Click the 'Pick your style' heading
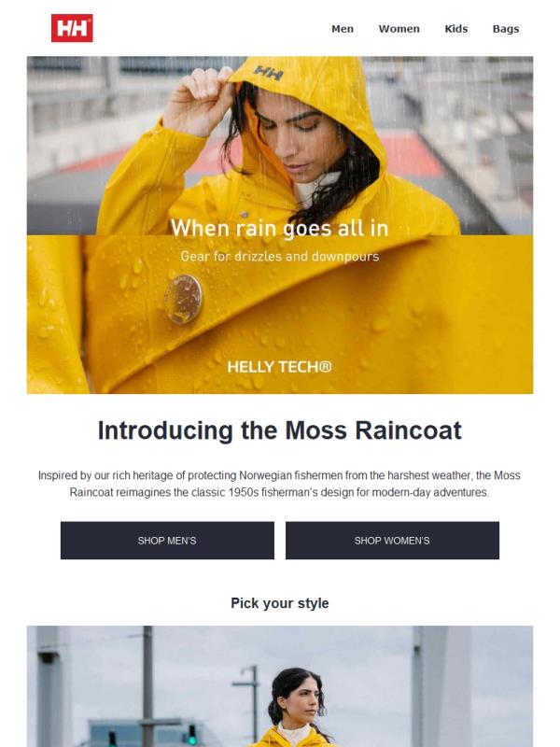The width and height of the screenshot is (560, 747). point(279,603)
